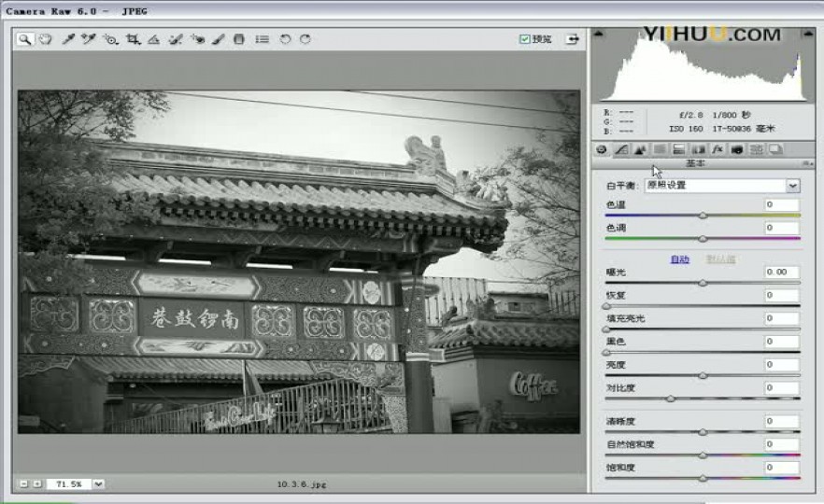Switch to the Split Toning tab
Viewport: 824px width, 504px height.
(679, 149)
